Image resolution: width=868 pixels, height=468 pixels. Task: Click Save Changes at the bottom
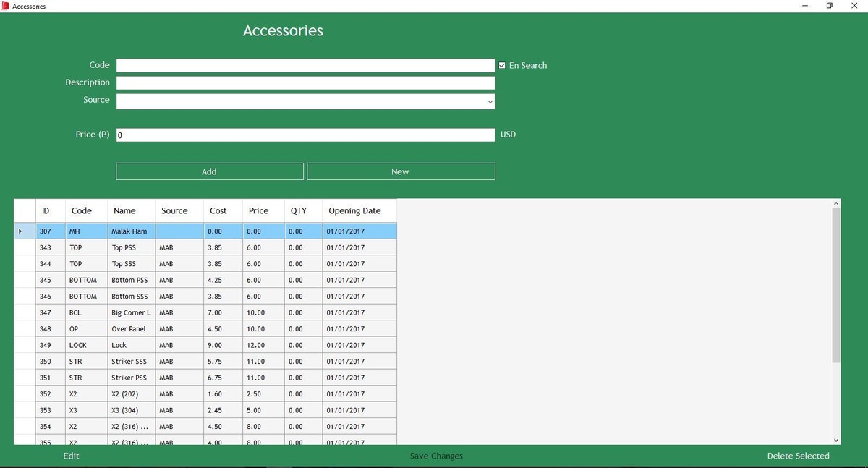click(x=436, y=456)
